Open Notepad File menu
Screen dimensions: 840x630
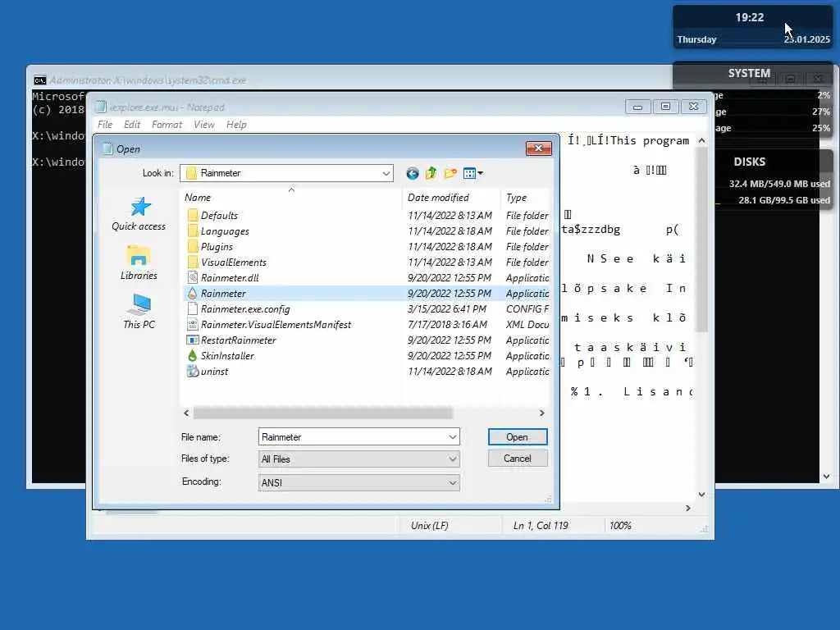pos(105,125)
